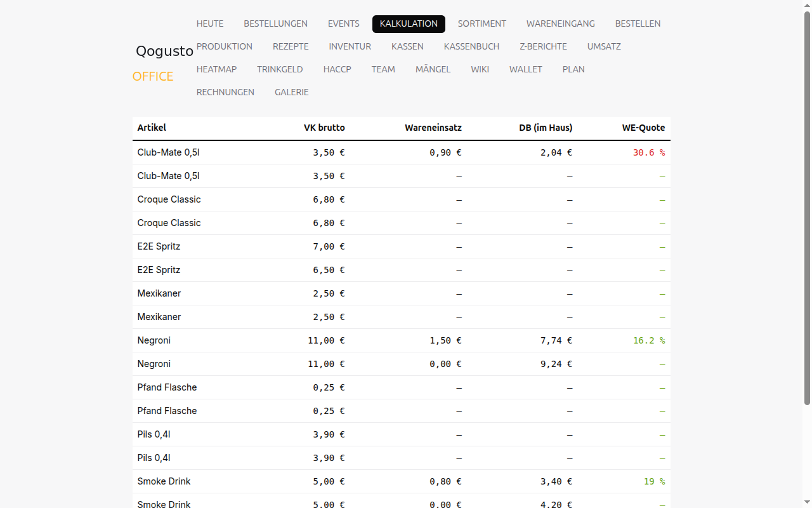
Task: Go to the INVENTUR section
Action: tap(350, 46)
